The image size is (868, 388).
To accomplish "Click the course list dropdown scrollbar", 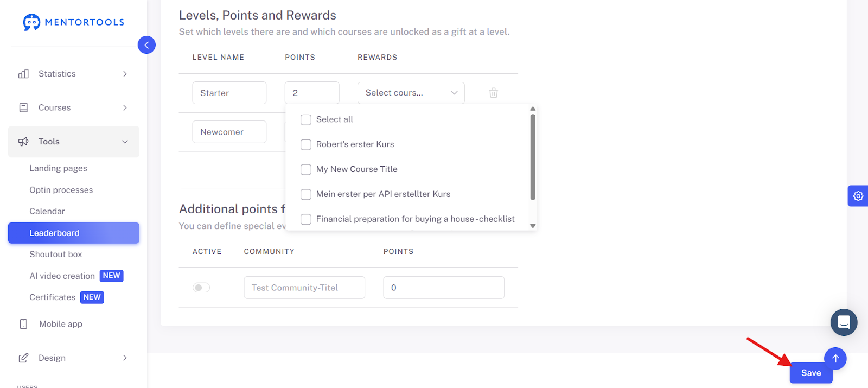I will (x=533, y=157).
